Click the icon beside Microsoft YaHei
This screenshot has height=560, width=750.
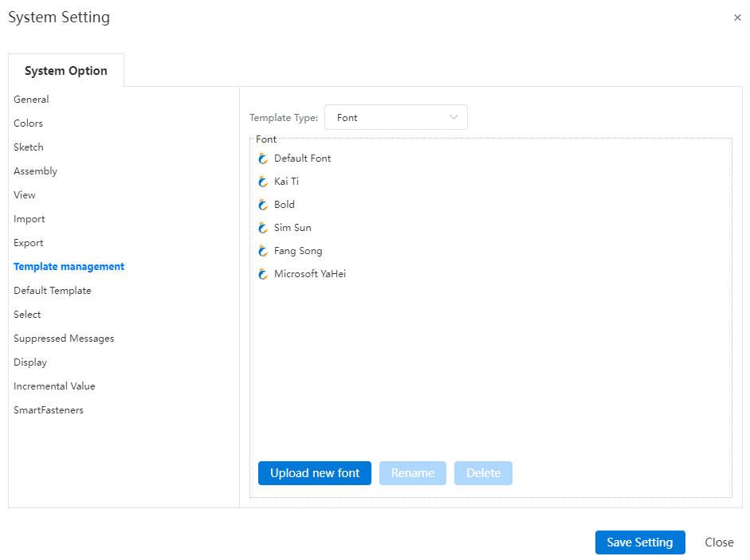(262, 274)
